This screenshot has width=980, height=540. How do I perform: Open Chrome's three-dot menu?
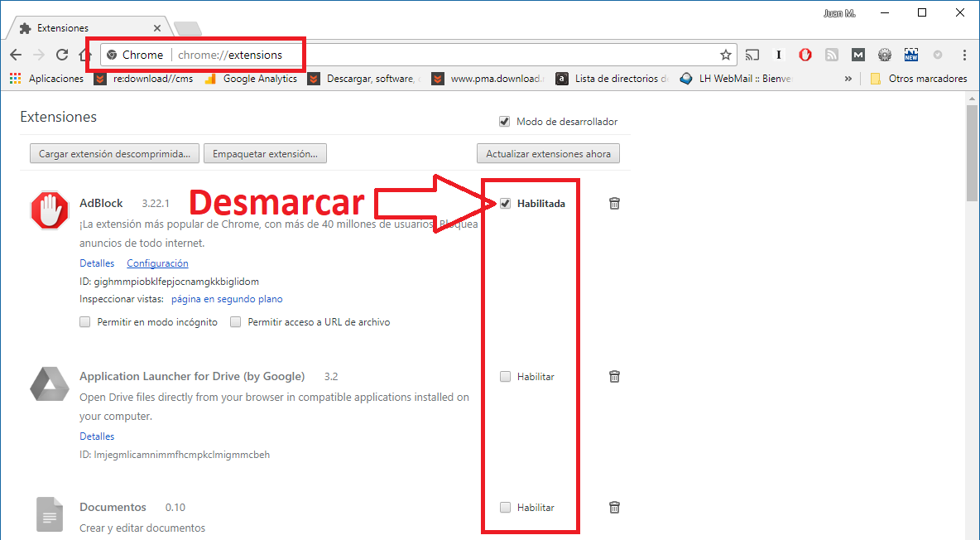click(x=964, y=55)
